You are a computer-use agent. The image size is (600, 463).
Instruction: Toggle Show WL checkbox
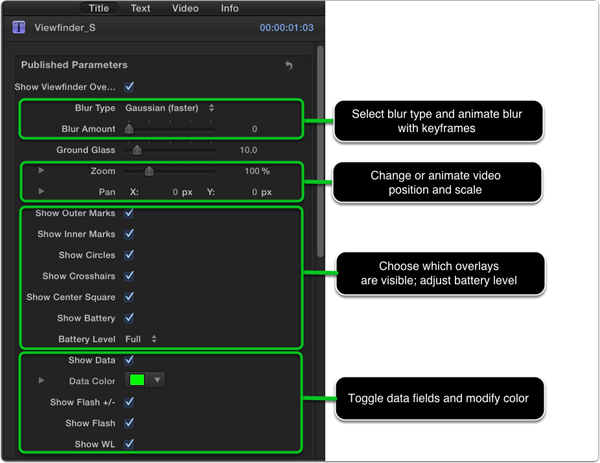[x=129, y=444]
